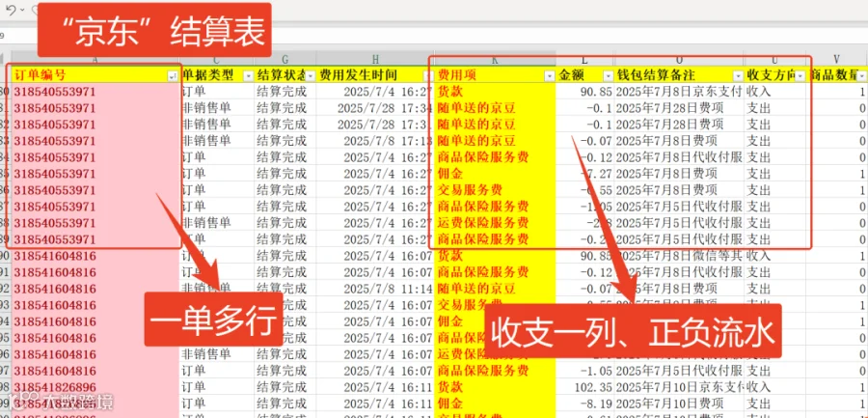This screenshot has width=868, height=418.
Task: Select column L header letter
Action: click(584, 60)
